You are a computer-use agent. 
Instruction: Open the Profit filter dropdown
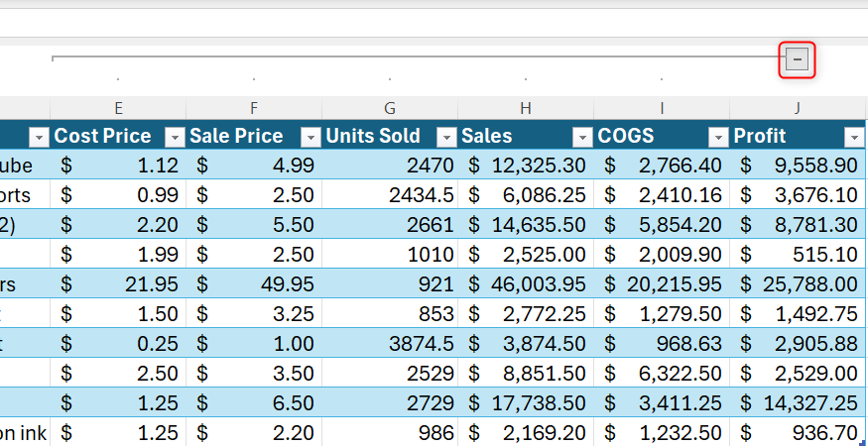click(854, 137)
